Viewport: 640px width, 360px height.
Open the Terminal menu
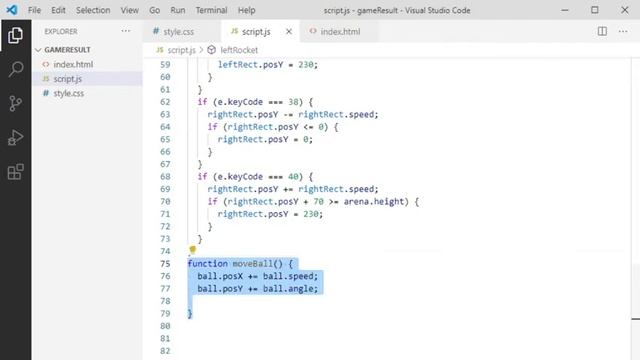click(211, 10)
